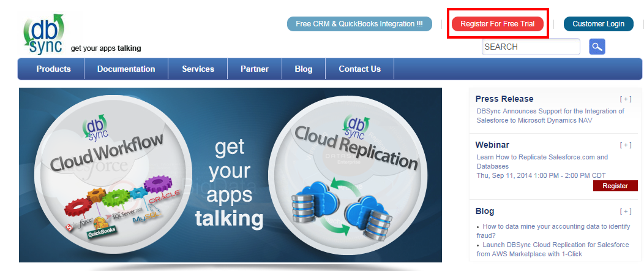Open the Microsoft Dynamics NAV press release link
The width and height of the screenshot is (644, 271).
click(550, 116)
